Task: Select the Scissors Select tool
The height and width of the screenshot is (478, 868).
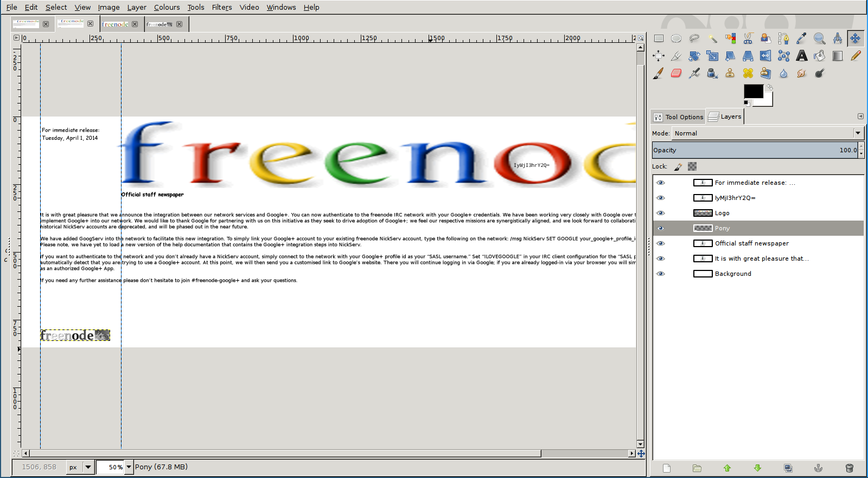Action: (x=748, y=38)
